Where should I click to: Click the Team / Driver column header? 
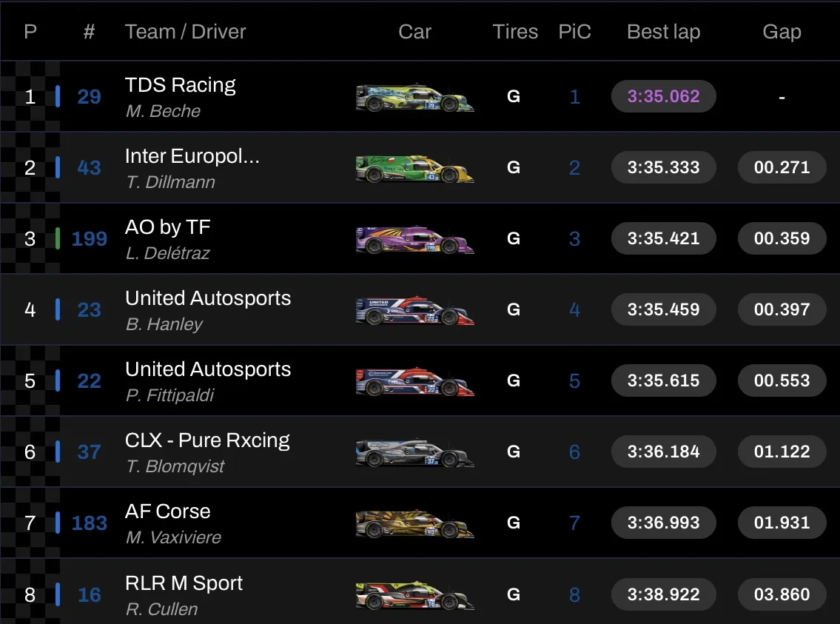point(185,32)
